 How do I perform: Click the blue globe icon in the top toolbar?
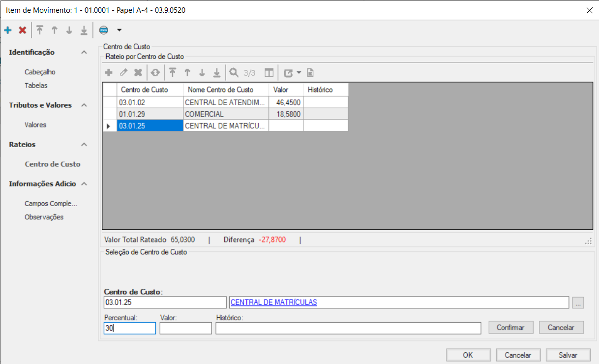point(104,30)
